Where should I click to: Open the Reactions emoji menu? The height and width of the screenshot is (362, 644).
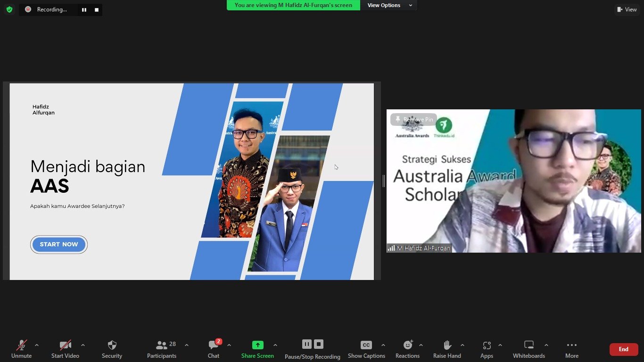tap(407, 345)
